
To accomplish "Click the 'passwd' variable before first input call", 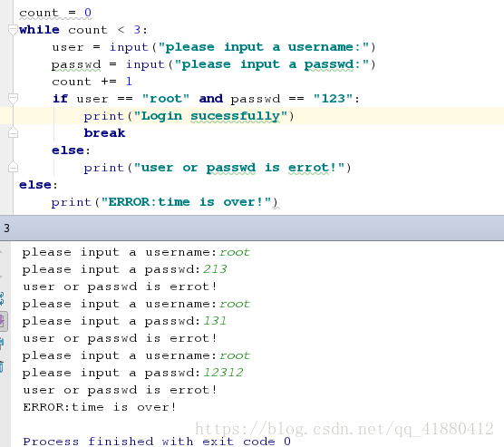I will pyautogui.click(x=76, y=64).
